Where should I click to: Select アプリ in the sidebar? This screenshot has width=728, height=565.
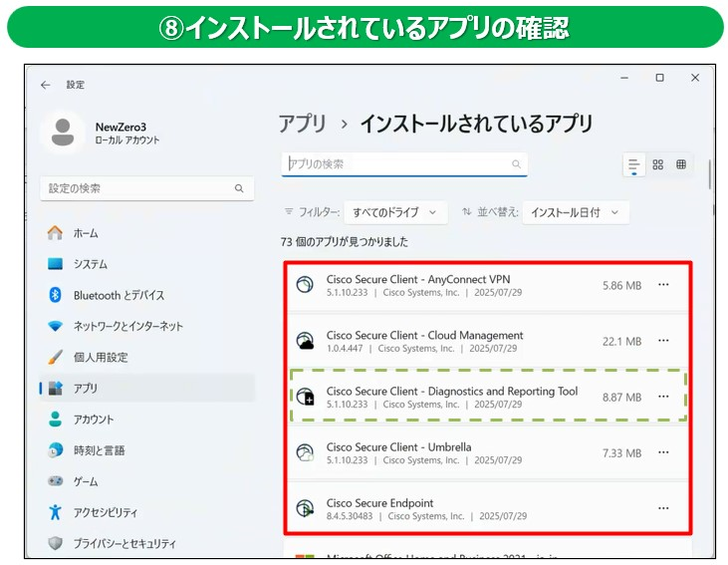(147, 388)
